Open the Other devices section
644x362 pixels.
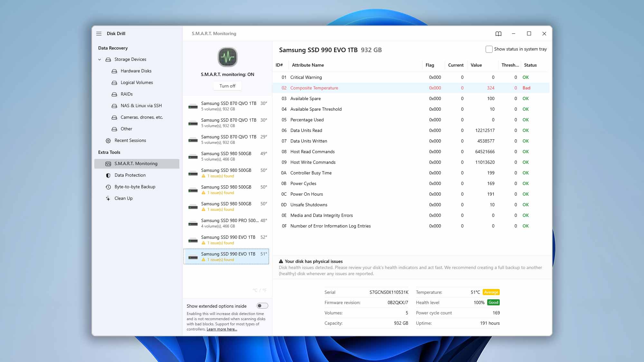click(127, 129)
